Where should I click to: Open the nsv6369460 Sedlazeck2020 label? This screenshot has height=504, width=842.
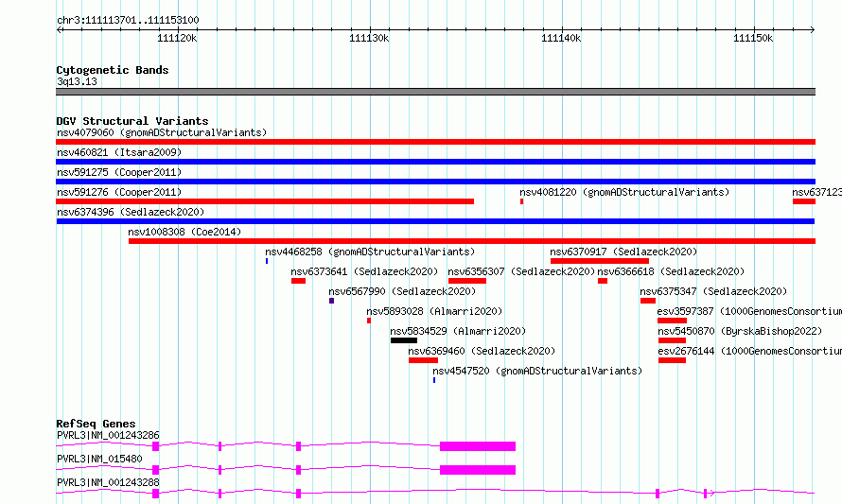point(482,351)
